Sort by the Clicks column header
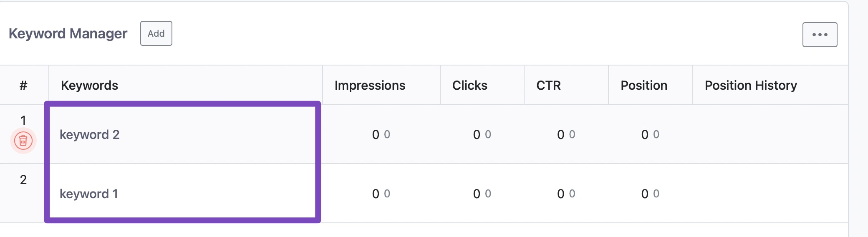Image resolution: width=868 pixels, height=237 pixels. point(469,85)
